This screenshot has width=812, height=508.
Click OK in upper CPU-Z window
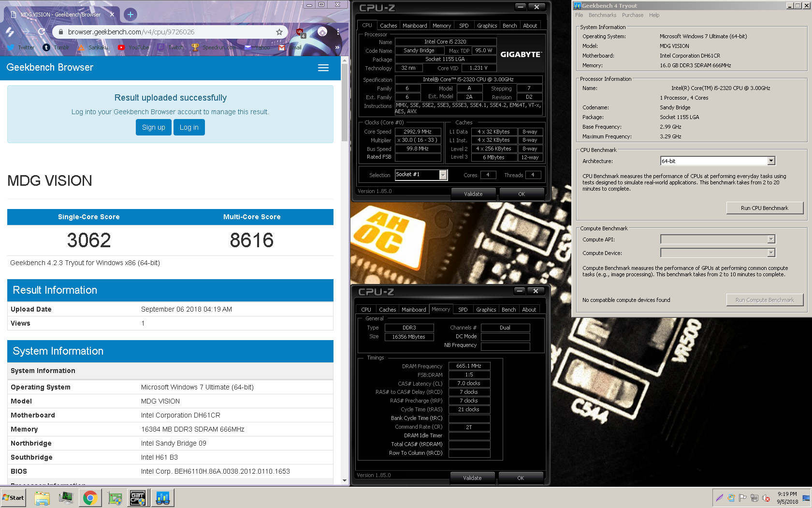point(522,194)
